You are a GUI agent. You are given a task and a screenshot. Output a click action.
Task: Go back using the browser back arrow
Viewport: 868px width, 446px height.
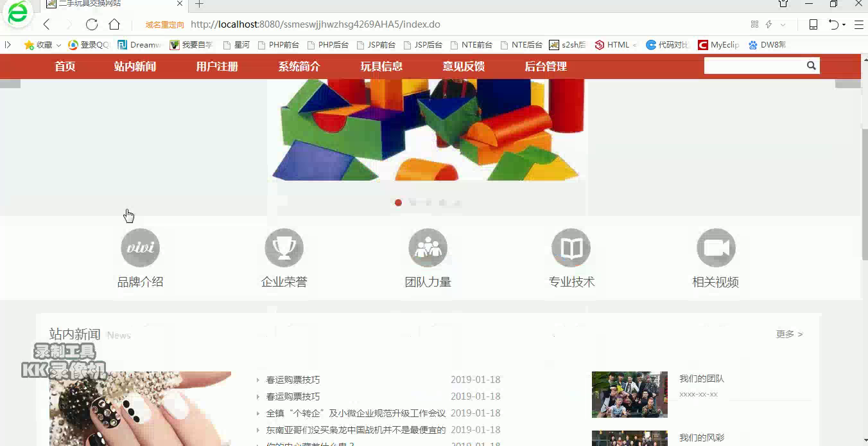(46, 24)
